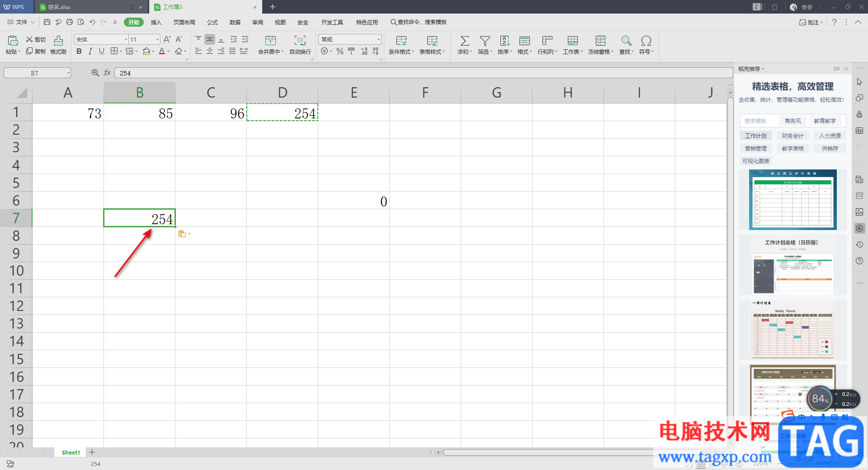Switch to the Page Layout (页面布局) tab
The height and width of the screenshot is (470, 868).
pyautogui.click(x=184, y=22)
